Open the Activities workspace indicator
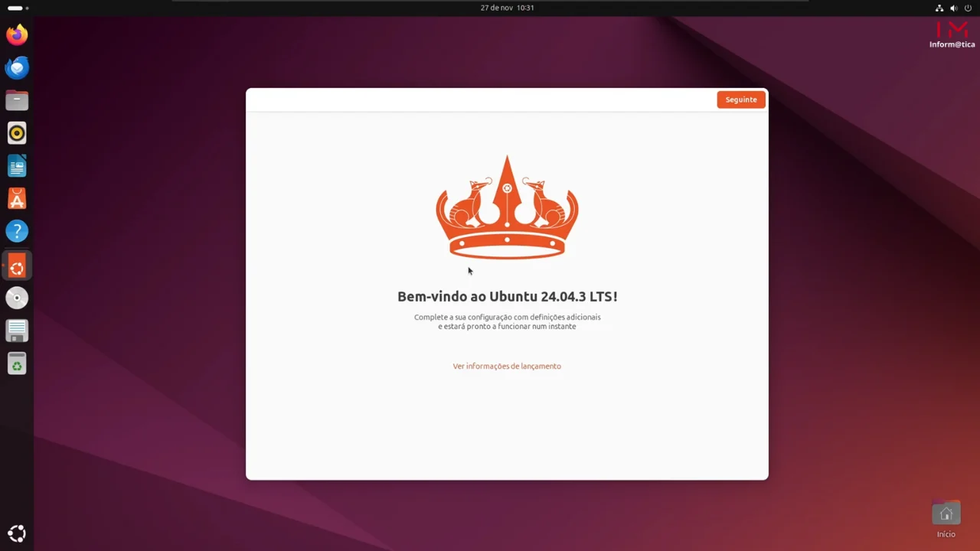Screen dimensions: 980x551 18,8
